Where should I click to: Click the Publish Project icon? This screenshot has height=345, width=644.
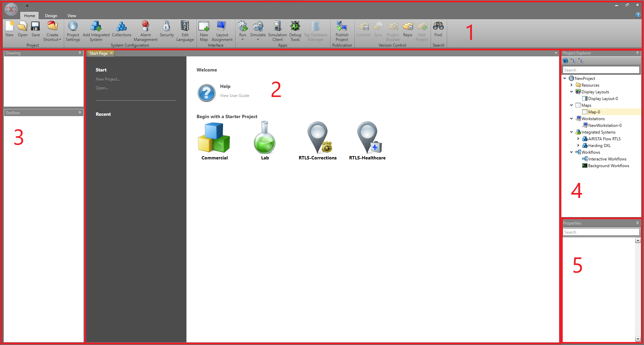(342, 27)
